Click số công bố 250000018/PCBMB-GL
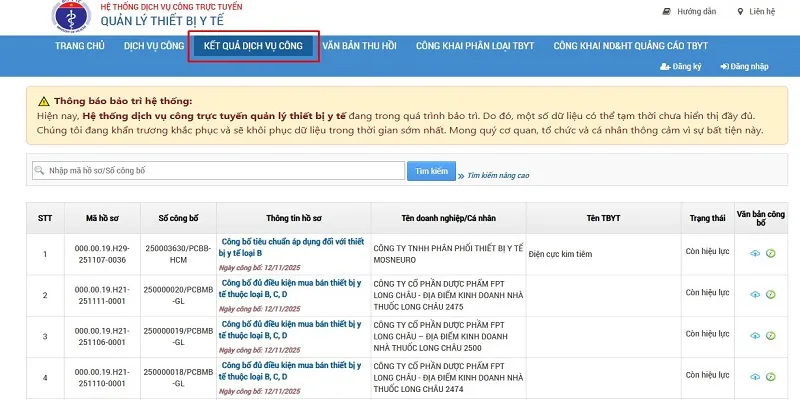Image resolution: width=800 pixels, height=400 pixels. (x=178, y=378)
